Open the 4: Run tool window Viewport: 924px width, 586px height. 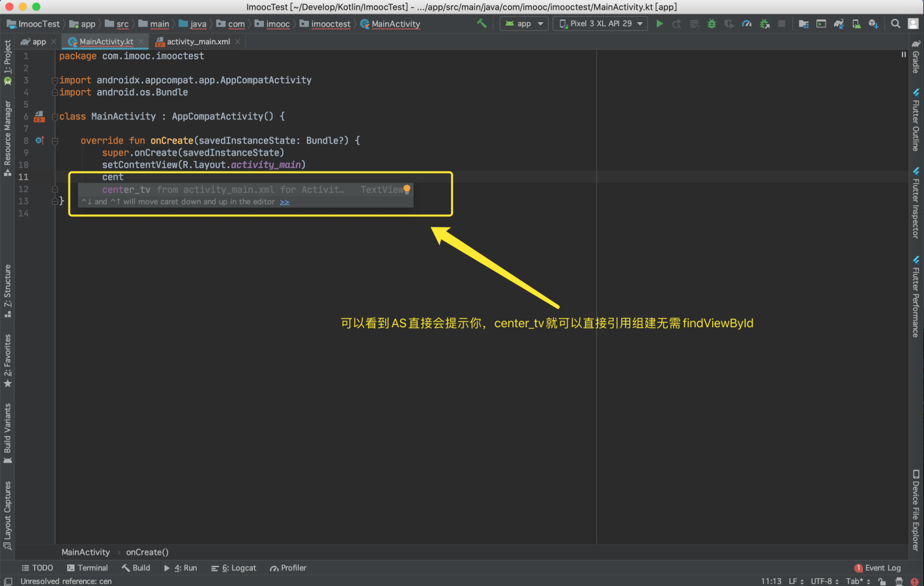tap(180, 568)
